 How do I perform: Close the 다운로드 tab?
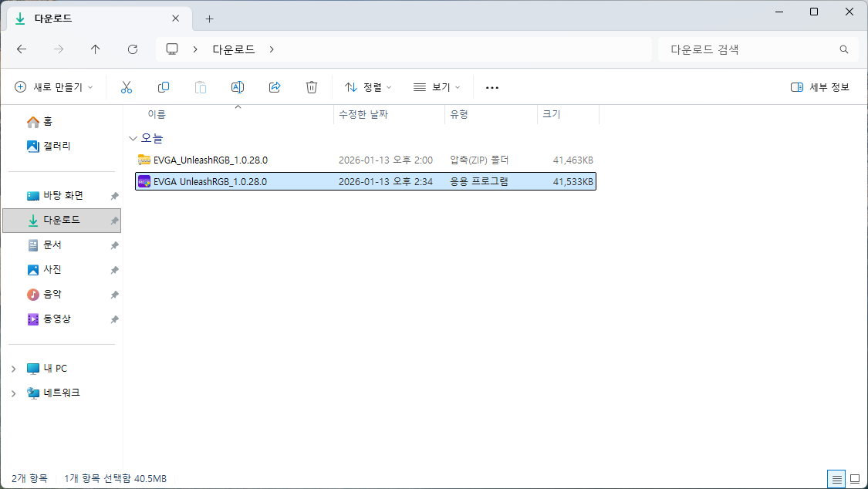[x=175, y=19]
